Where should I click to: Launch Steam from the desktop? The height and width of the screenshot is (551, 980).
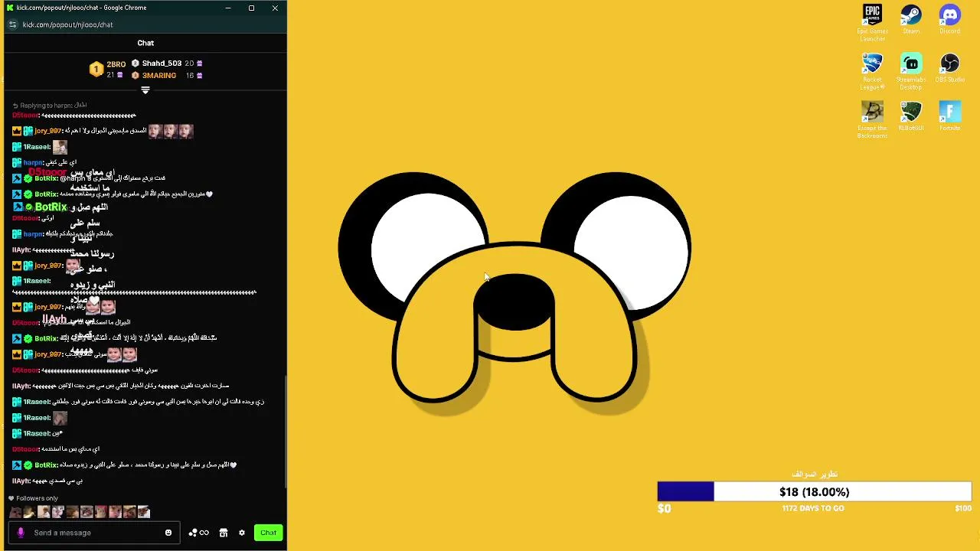point(911,20)
